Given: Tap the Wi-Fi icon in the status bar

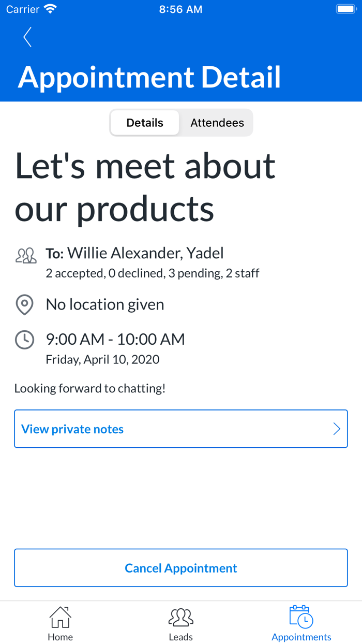Looking at the screenshot, I should tap(50, 8).
